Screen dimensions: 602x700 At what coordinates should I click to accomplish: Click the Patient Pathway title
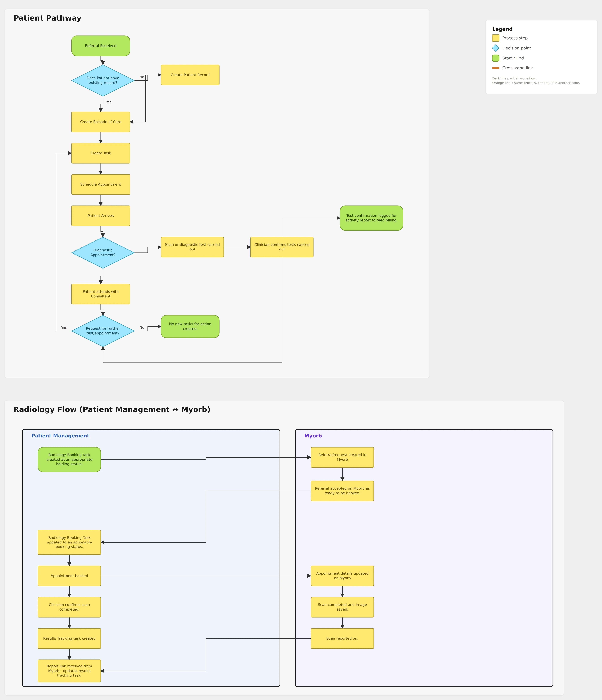47,18
